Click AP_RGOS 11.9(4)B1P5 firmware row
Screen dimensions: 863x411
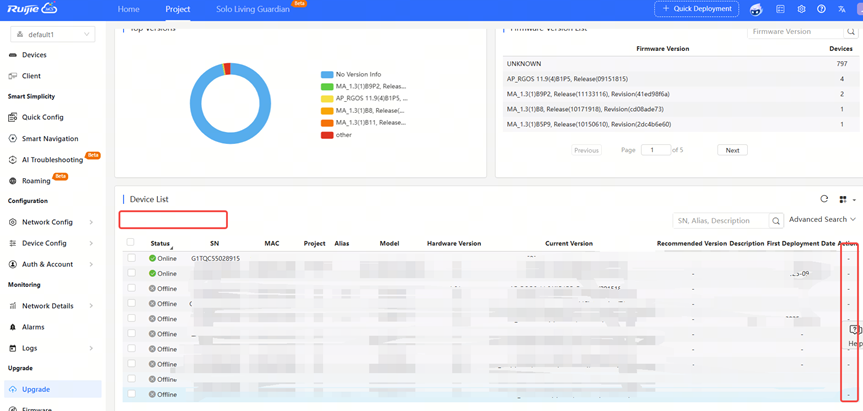pyautogui.click(x=680, y=79)
